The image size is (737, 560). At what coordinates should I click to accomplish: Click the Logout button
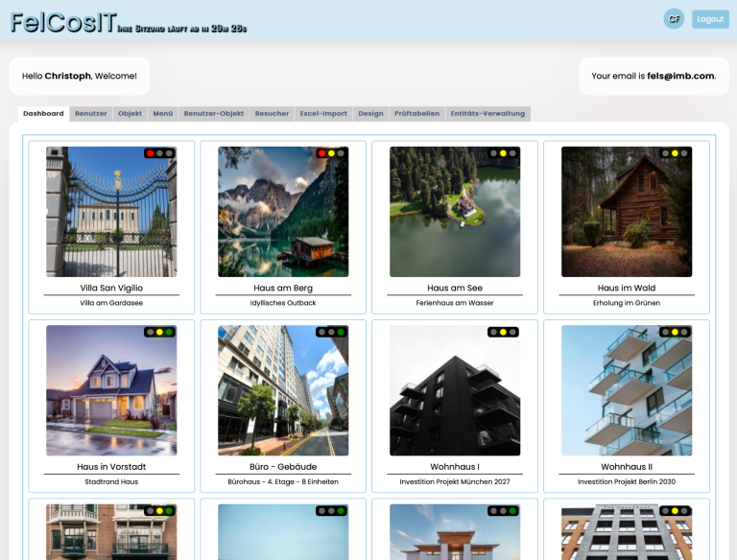click(x=710, y=19)
